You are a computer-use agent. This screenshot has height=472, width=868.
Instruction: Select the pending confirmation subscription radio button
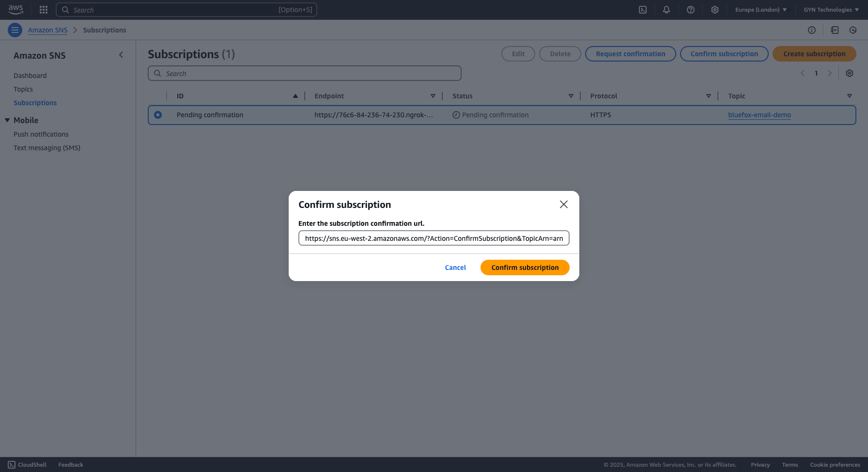[158, 115]
